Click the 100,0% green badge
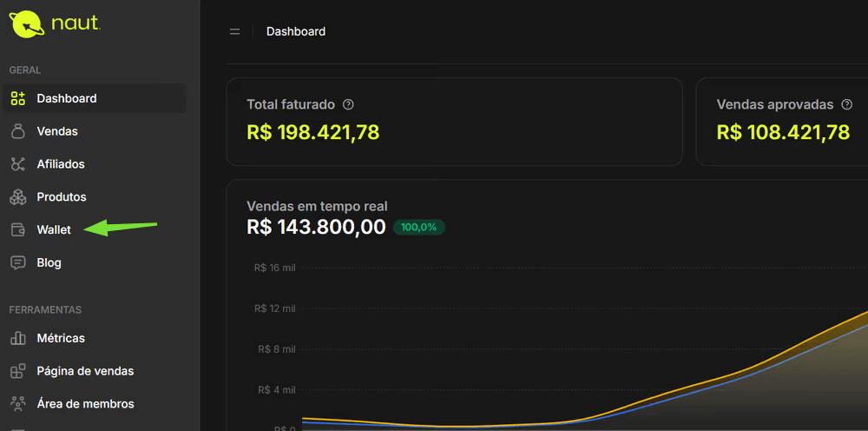Screen dimensions: 868x431 (419, 227)
